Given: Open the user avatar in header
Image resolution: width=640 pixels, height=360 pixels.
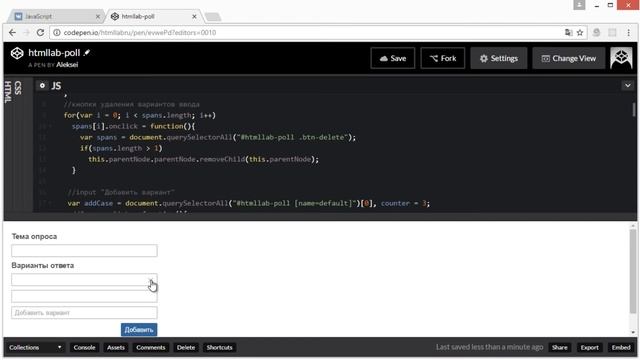Looking at the screenshot, I should pyautogui.click(x=621, y=58).
